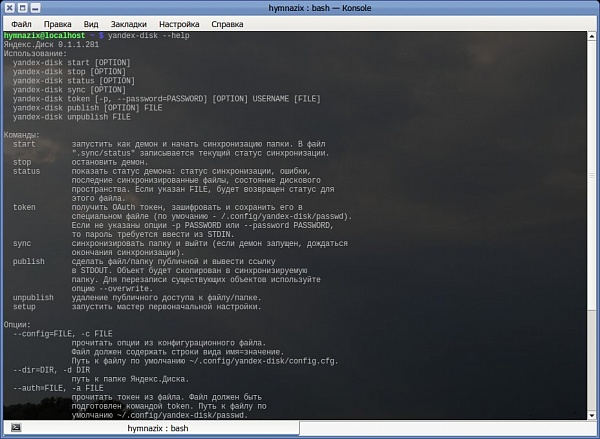The width and height of the screenshot is (600, 439).
Task: Click the option '--dir=DIR, -d DIR'
Action: 51,370
